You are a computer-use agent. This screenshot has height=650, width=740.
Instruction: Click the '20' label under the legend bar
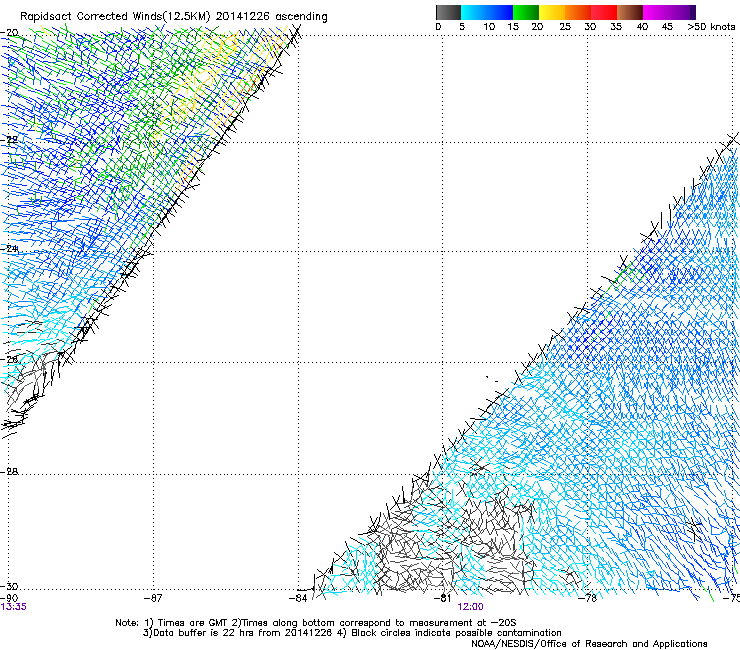pyautogui.click(x=537, y=27)
